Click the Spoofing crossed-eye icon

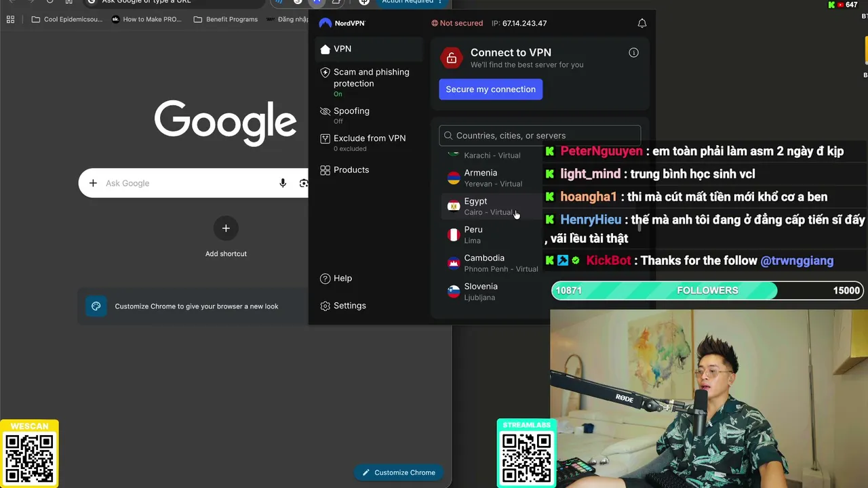click(325, 111)
